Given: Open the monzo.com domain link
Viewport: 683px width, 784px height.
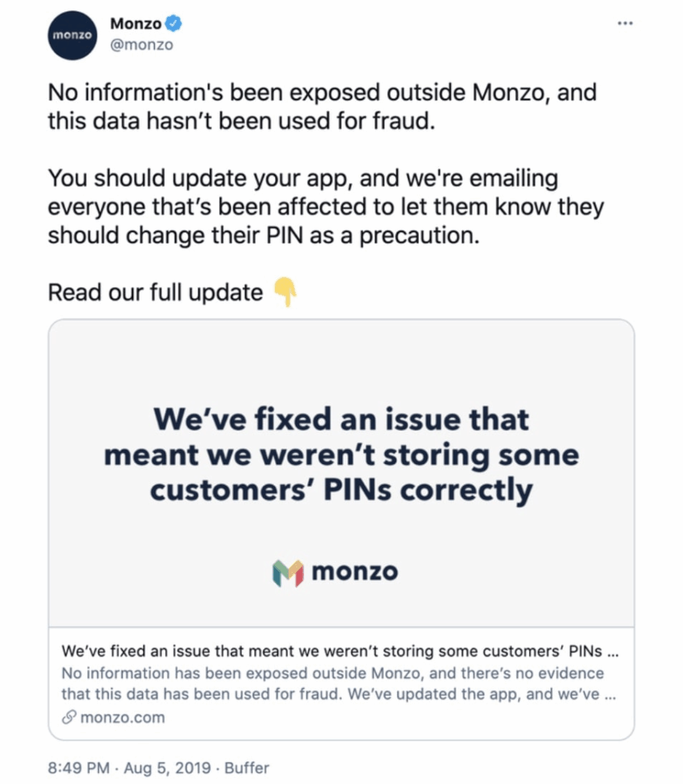Looking at the screenshot, I should pos(123,717).
